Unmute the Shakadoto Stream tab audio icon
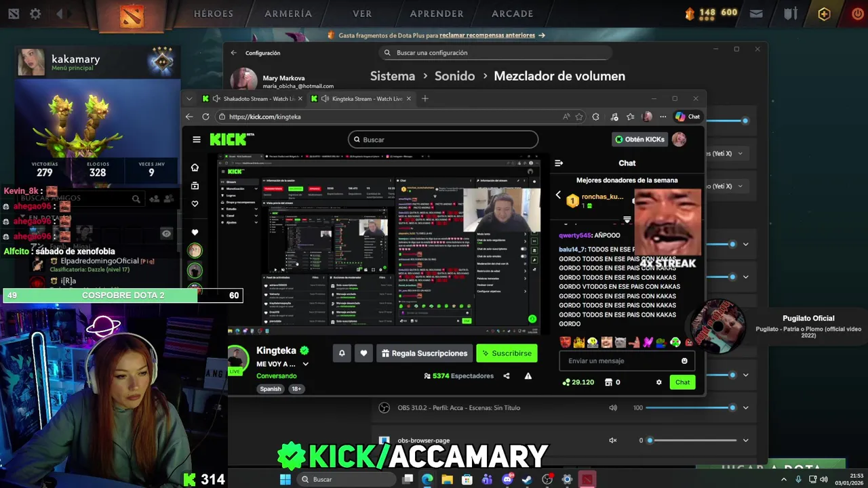Viewport: 868px width, 488px height. pos(216,99)
